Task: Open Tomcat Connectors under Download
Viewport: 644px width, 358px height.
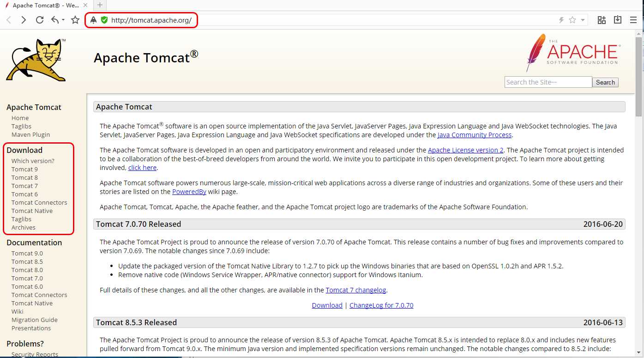Action: [39, 202]
